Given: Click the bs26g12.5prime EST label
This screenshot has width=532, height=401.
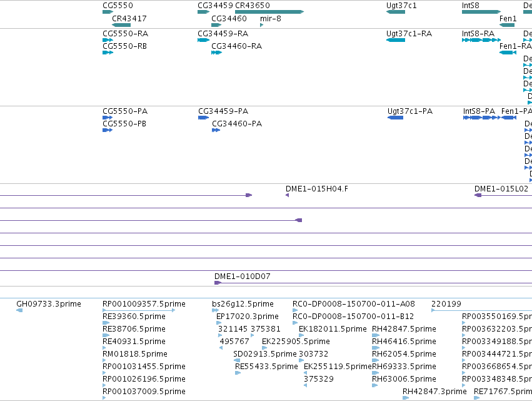Looking at the screenshot, I should tap(243, 304).
